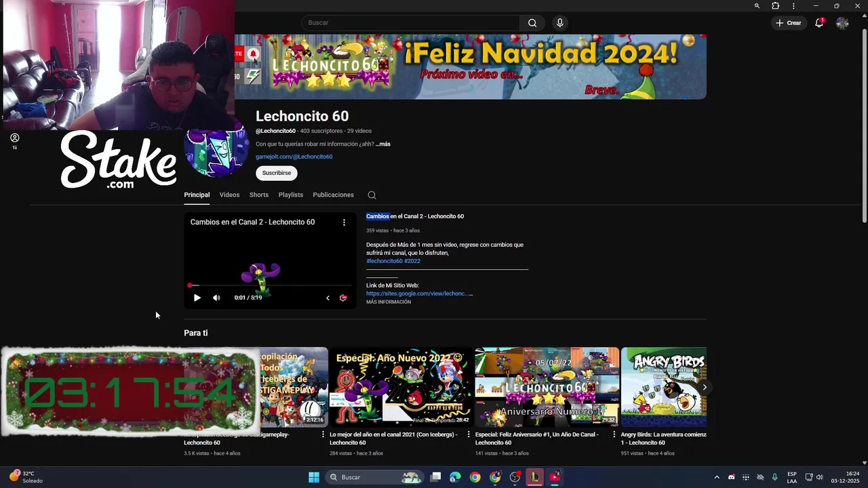This screenshot has width=868, height=488.
Task: Open featured video settings gear
Action: coord(343,298)
